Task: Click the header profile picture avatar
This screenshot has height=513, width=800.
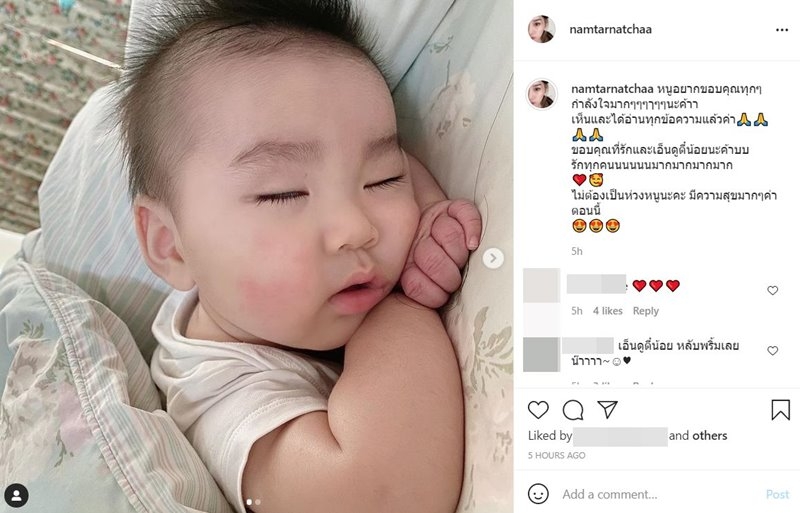Action: [541, 29]
